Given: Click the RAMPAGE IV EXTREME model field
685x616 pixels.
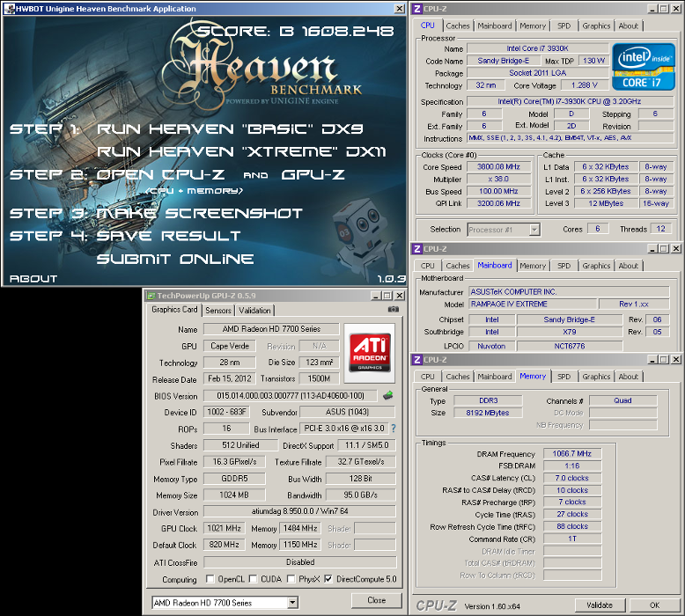Looking at the screenshot, I should 533,304.
